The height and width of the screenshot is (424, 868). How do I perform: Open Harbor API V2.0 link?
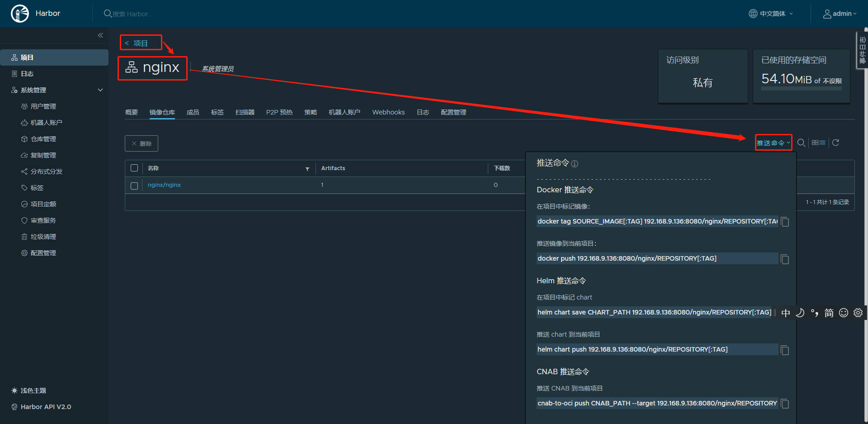(x=41, y=407)
